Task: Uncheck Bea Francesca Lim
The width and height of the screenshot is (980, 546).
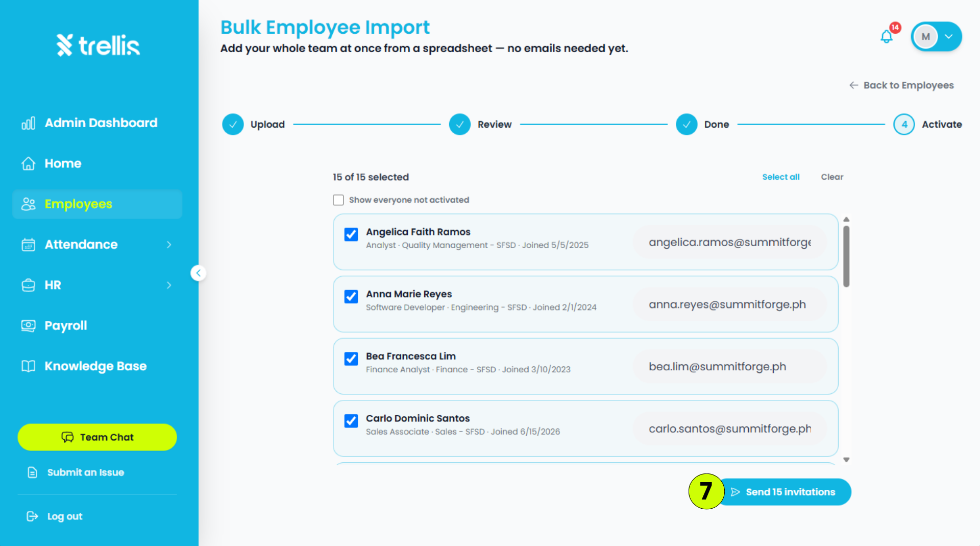Action: pos(351,359)
